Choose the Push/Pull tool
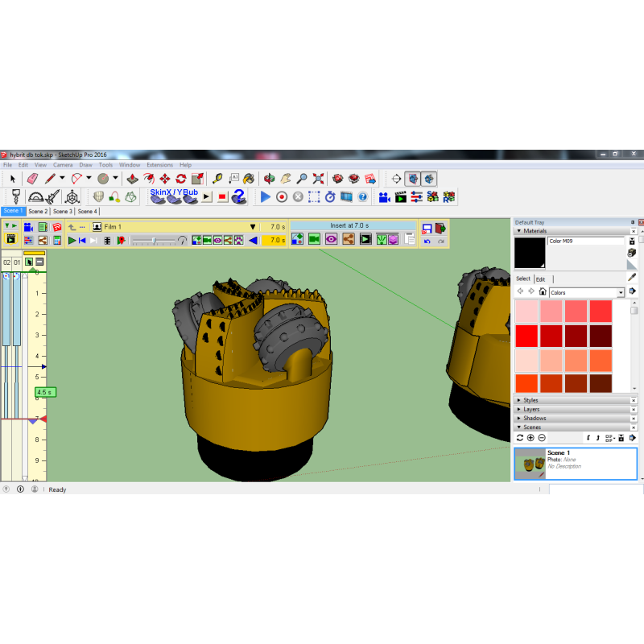This screenshot has height=644, width=644. click(133, 179)
